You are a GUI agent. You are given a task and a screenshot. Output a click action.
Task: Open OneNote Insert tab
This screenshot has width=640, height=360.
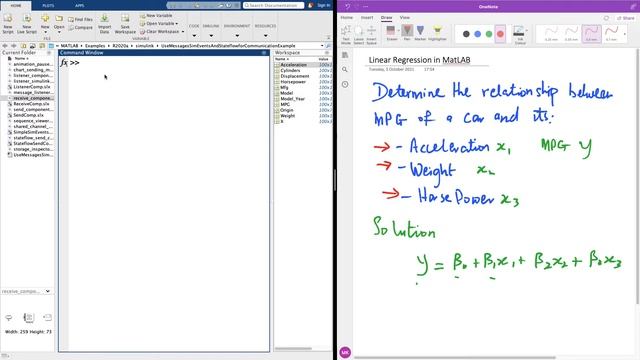[367, 18]
